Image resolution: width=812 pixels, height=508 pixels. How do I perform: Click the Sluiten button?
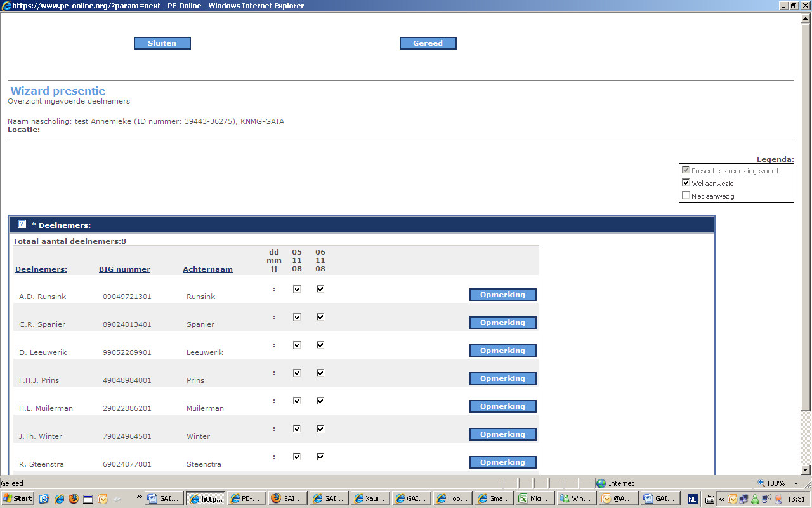[162, 43]
